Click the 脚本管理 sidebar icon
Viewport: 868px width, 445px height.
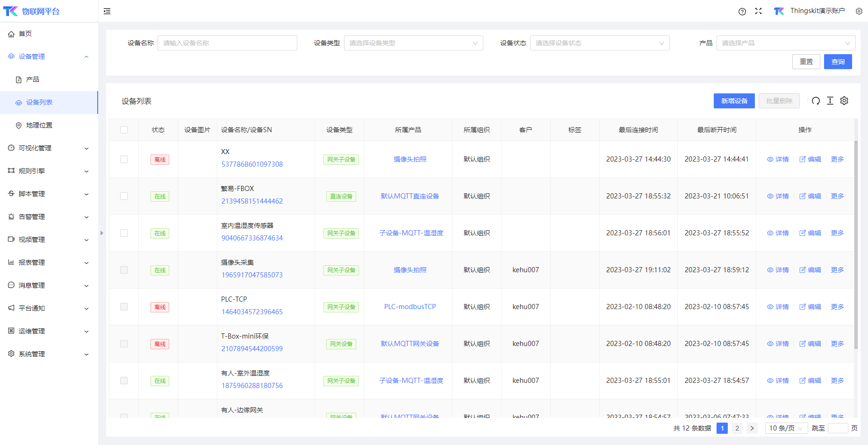[11, 194]
